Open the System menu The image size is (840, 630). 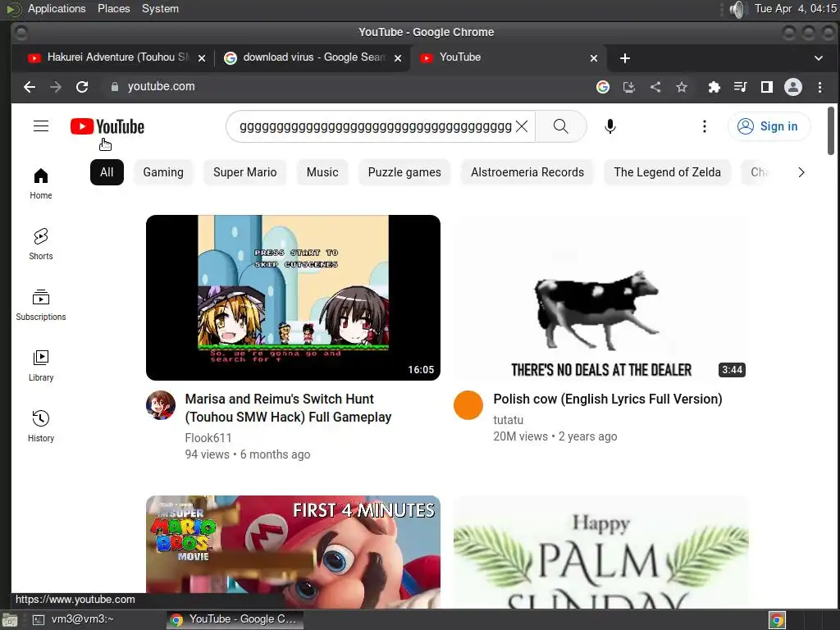pos(160,8)
